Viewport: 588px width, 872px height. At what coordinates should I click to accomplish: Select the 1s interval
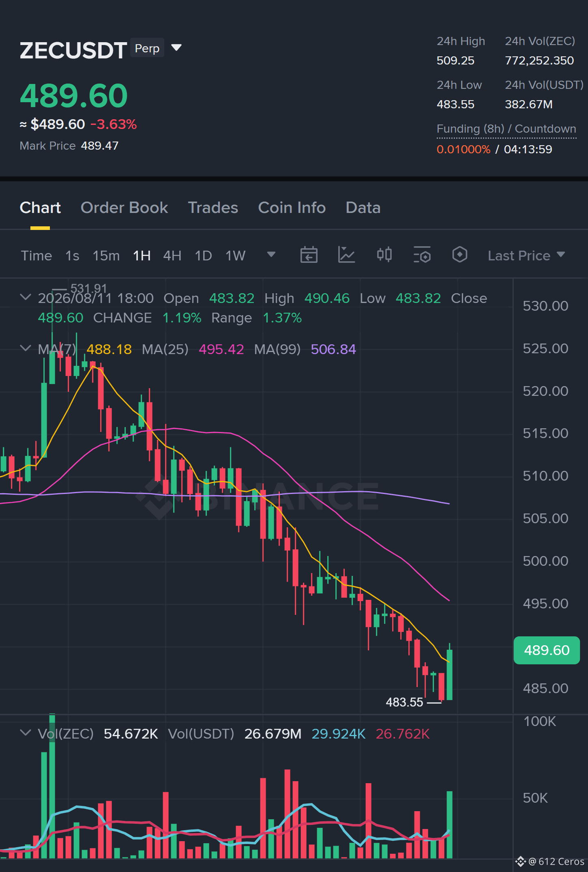72,256
